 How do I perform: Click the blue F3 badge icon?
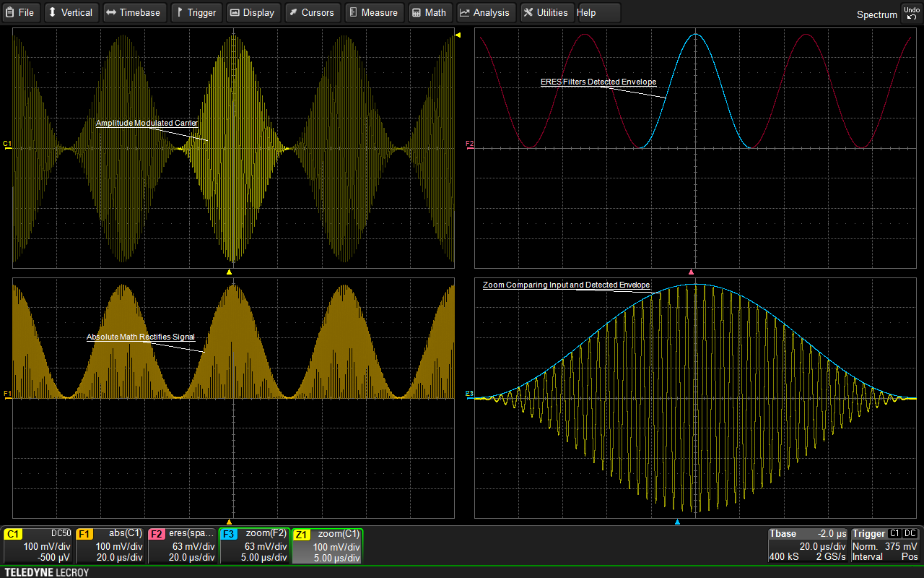230,534
